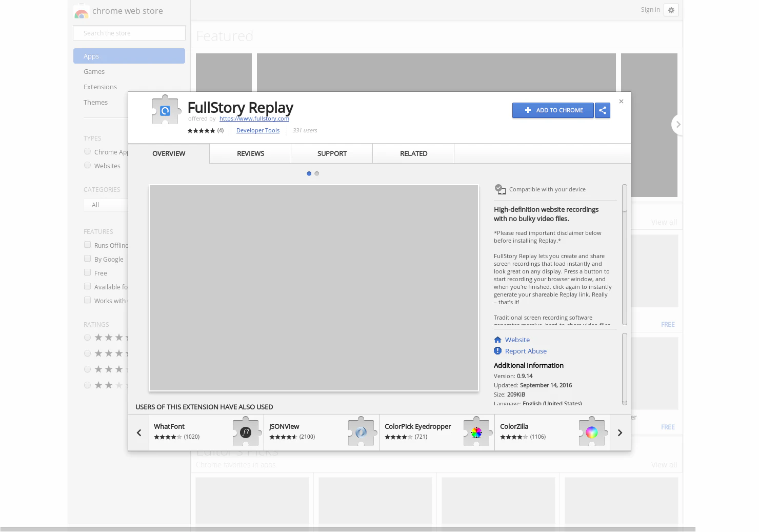
Task: Click the blue share icon beside Add to Chrome
Action: tap(603, 110)
